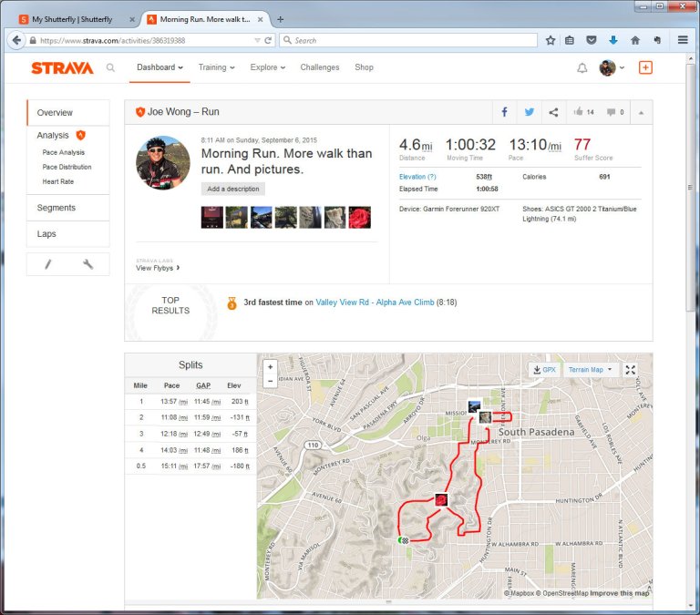Open Pace Analysis link
The height and width of the screenshot is (615, 700).
[x=64, y=153]
